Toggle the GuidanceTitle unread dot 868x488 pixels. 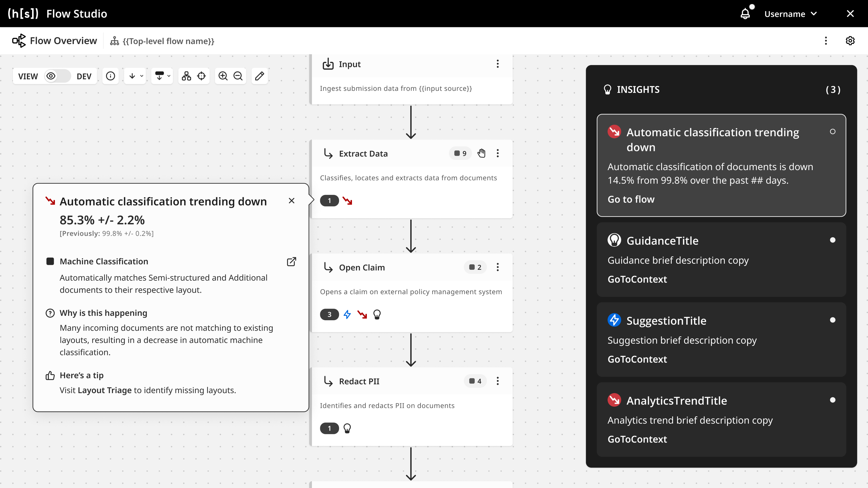pyautogui.click(x=833, y=240)
